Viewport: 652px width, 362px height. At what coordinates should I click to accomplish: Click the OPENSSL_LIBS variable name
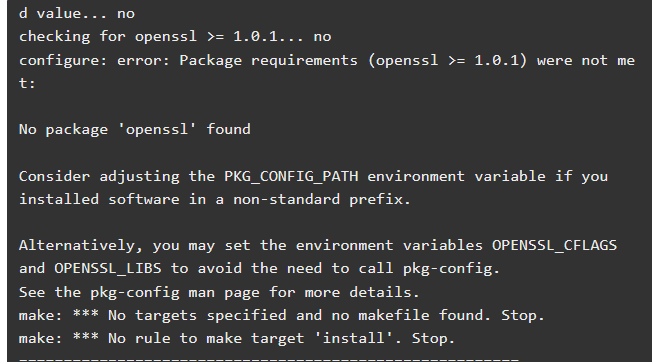pos(108,268)
